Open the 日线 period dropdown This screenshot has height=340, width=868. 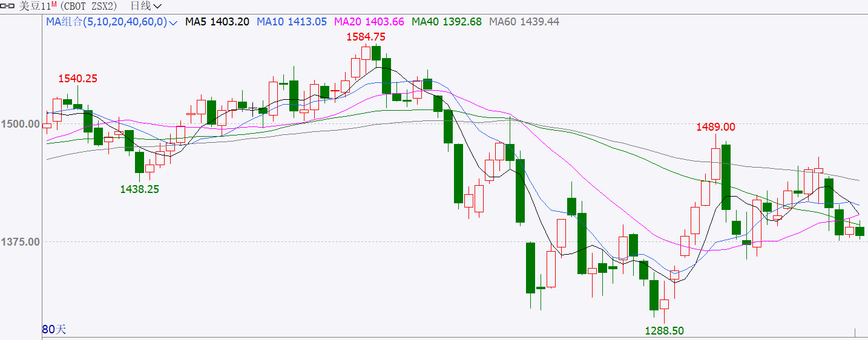tap(146, 6)
